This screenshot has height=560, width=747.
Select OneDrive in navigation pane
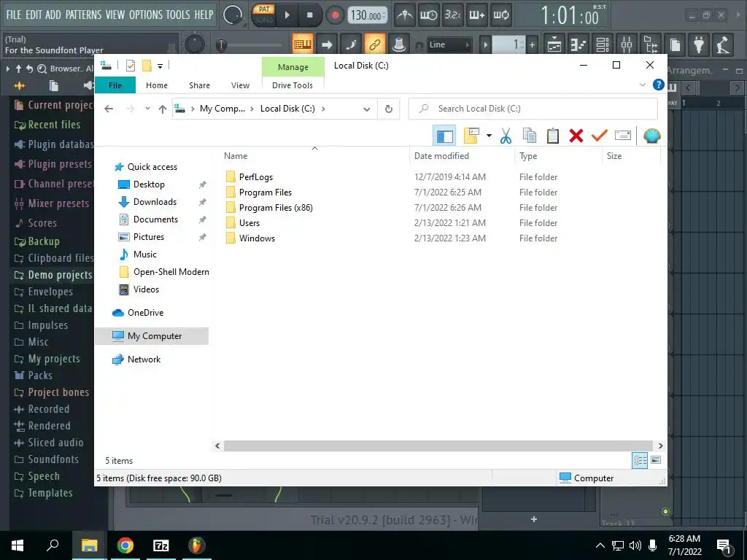[x=145, y=313]
